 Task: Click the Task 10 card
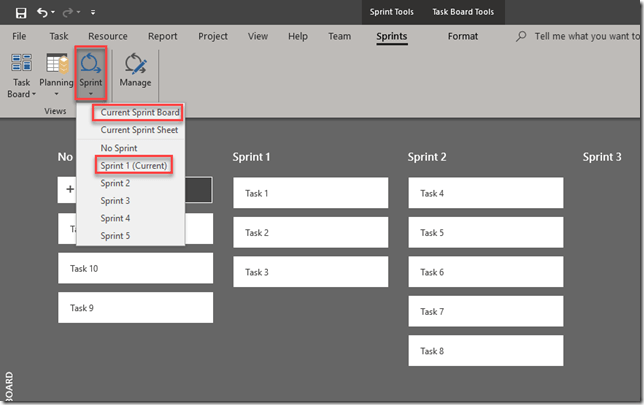click(x=135, y=268)
